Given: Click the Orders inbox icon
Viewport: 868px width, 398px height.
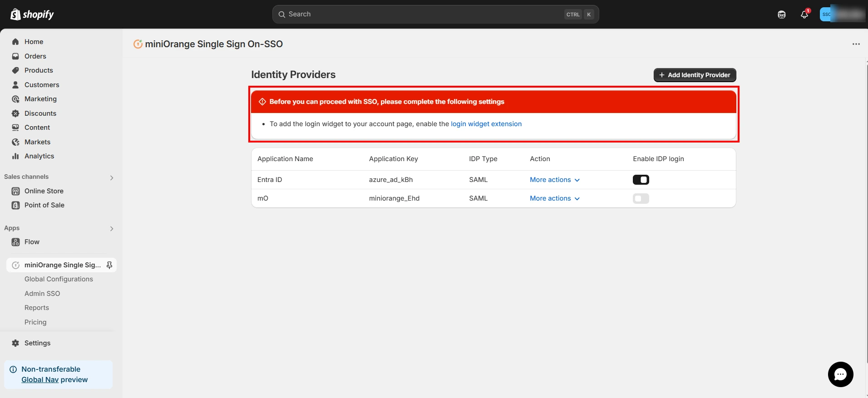Looking at the screenshot, I should pos(15,56).
